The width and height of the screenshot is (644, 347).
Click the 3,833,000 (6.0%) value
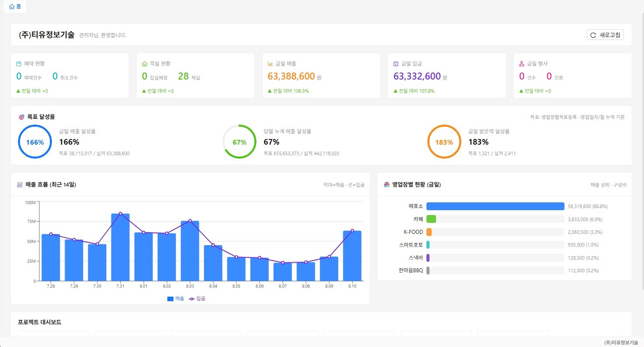coord(585,219)
